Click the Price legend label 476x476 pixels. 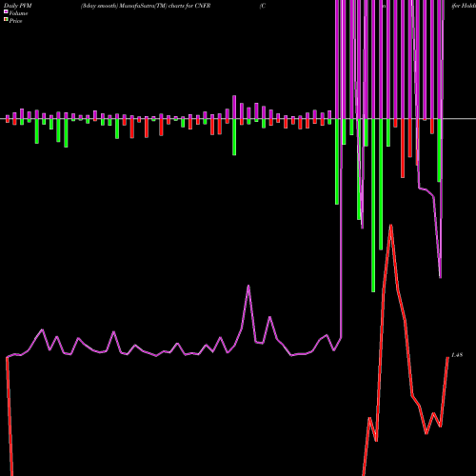[15, 21]
